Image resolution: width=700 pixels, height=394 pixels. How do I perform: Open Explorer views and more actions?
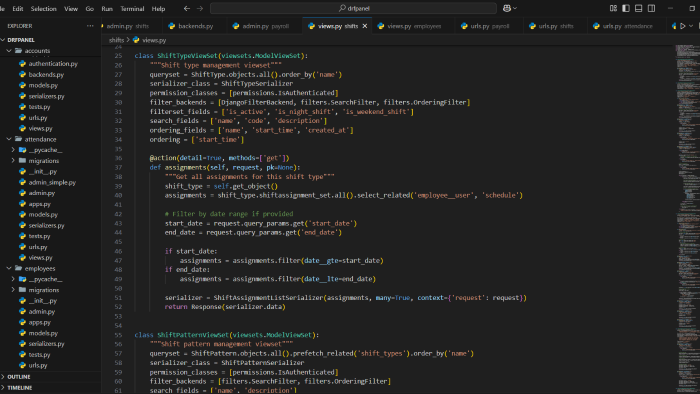(x=90, y=26)
